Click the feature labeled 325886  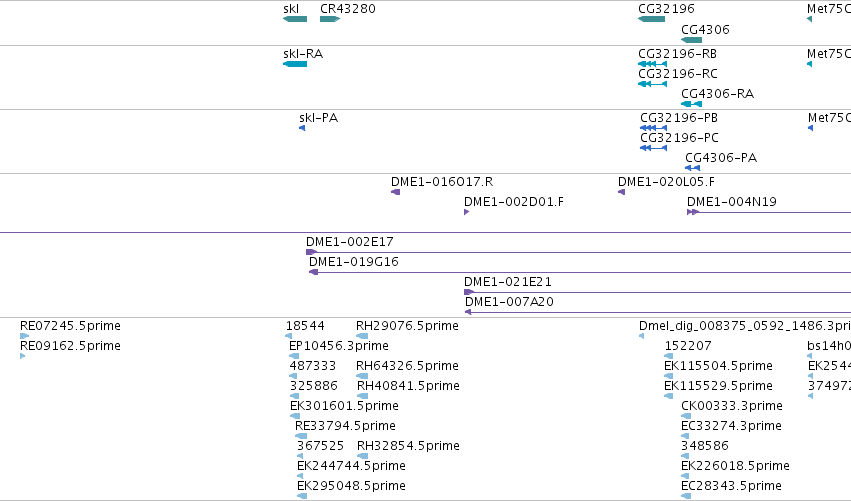point(295,396)
